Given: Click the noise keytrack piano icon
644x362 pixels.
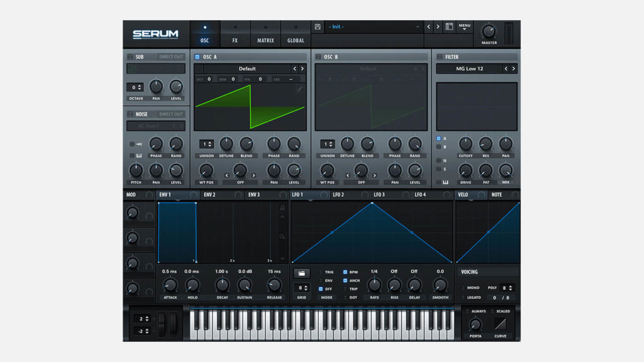Looking at the screenshot, I should click(x=139, y=156).
